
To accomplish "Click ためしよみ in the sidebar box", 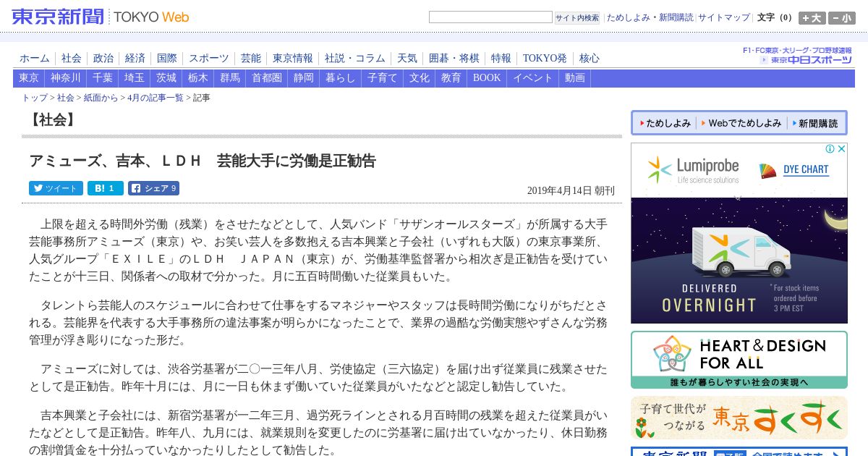I will pyautogui.click(x=665, y=123).
